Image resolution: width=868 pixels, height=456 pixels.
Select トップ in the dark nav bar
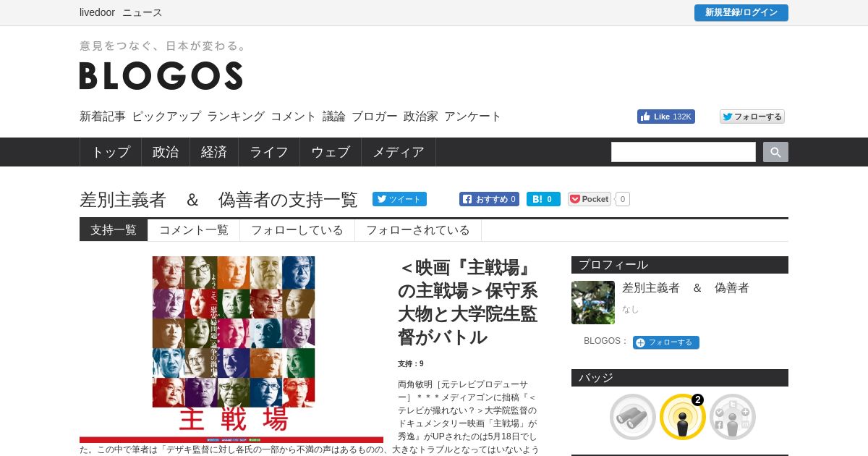tap(111, 152)
